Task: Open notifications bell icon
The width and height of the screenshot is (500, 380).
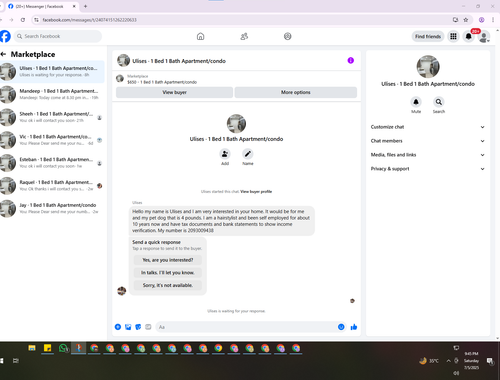Action: [x=468, y=36]
